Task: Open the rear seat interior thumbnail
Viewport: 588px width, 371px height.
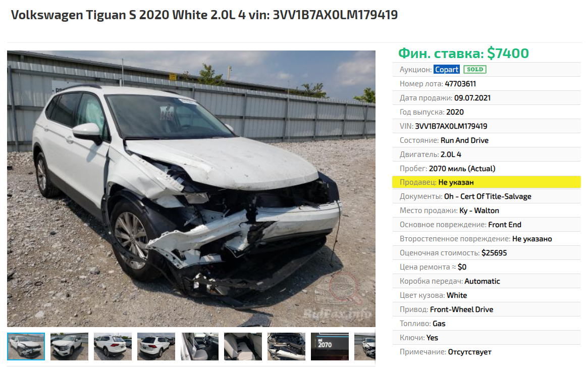Action: [243, 346]
